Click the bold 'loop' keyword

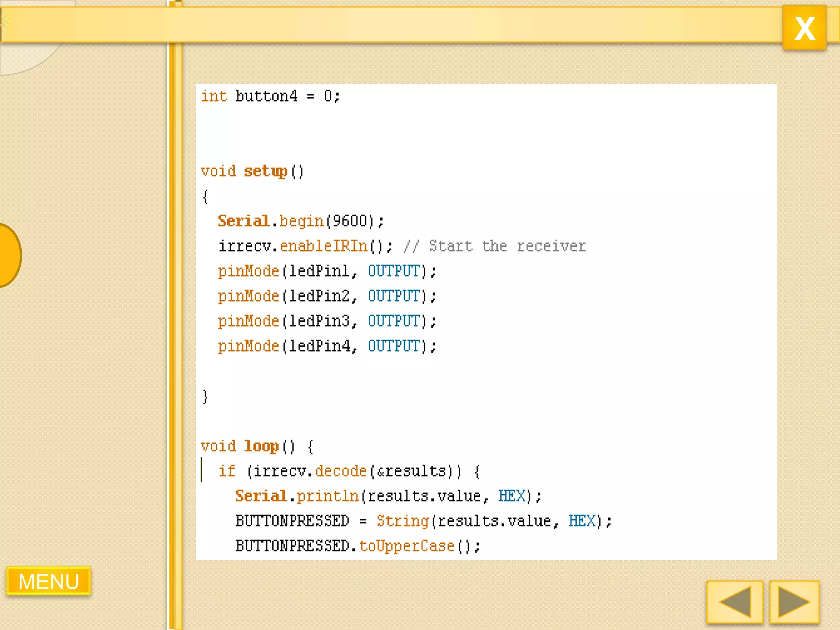pyautogui.click(x=261, y=446)
